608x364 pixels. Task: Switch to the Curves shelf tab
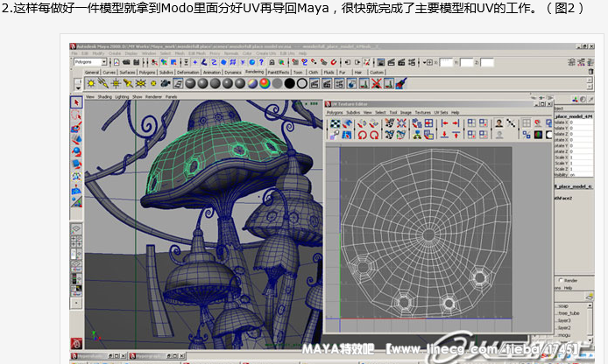[109, 73]
